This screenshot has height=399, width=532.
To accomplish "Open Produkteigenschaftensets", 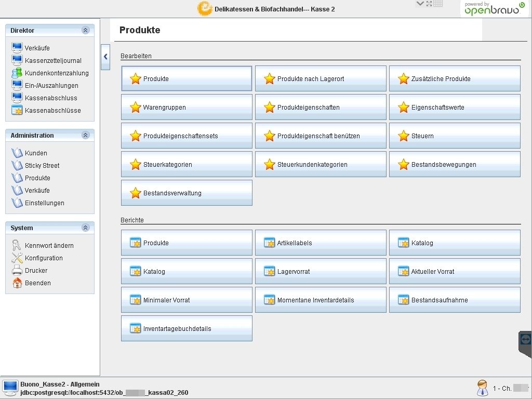I will [x=187, y=136].
